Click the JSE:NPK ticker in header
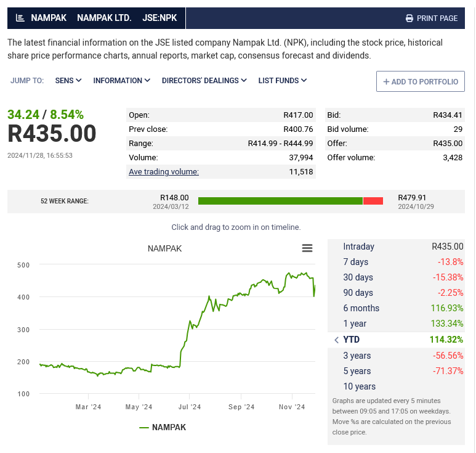This screenshot has height=453, width=476. [159, 18]
